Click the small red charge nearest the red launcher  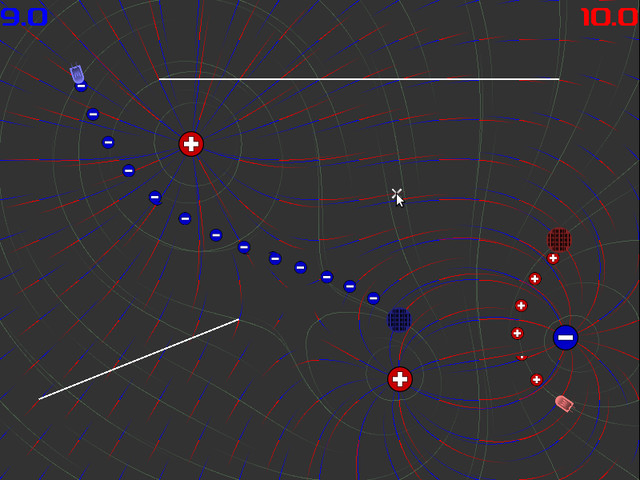[x=536, y=379]
